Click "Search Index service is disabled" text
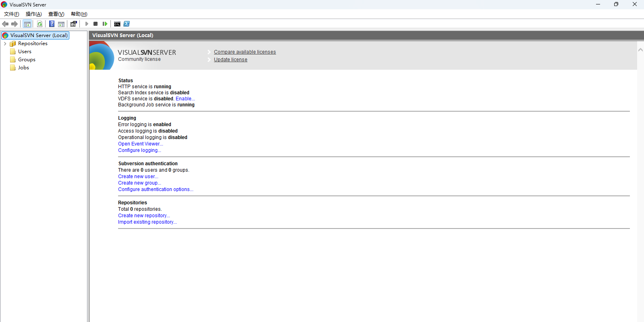 [x=154, y=93]
